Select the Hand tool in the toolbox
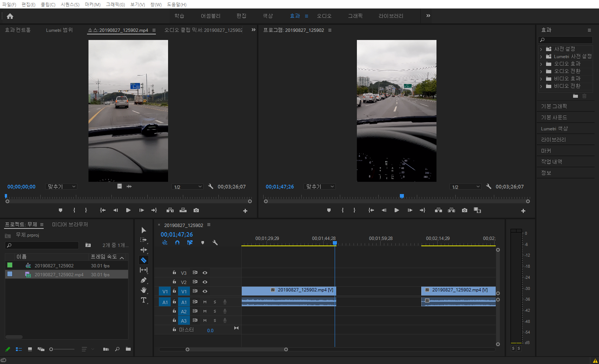The image size is (599, 364). (x=144, y=290)
